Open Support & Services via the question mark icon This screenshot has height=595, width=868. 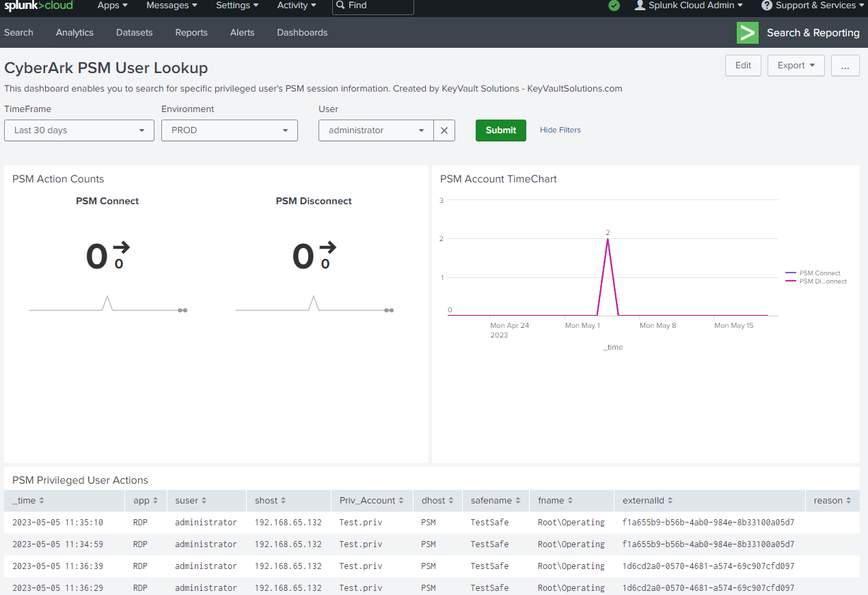(766, 7)
